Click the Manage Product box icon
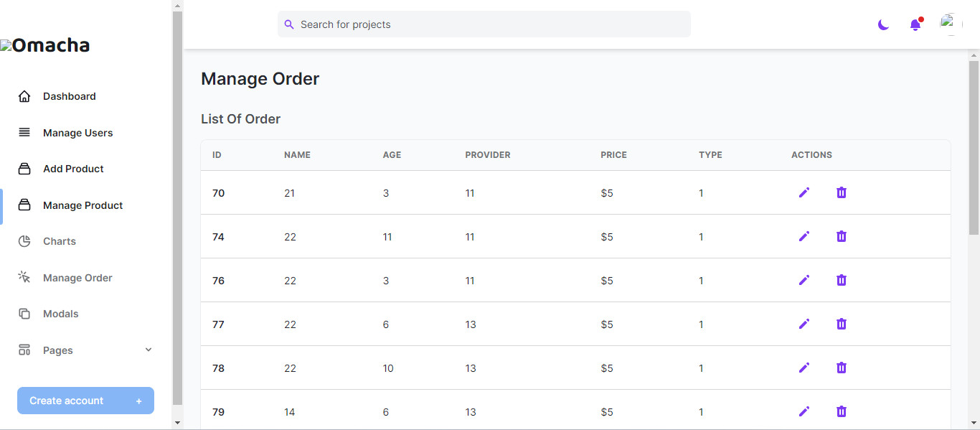This screenshot has height=430, width=980. click(x=24, y=205)
